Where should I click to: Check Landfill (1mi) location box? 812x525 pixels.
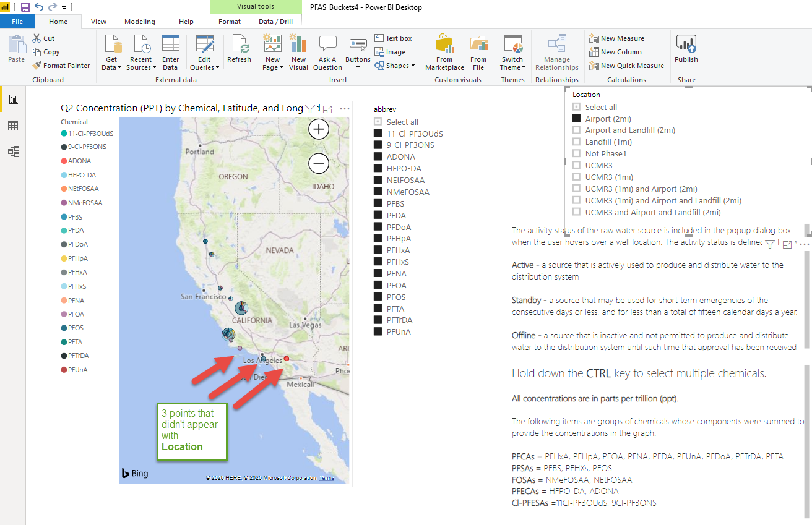point(576,142)
